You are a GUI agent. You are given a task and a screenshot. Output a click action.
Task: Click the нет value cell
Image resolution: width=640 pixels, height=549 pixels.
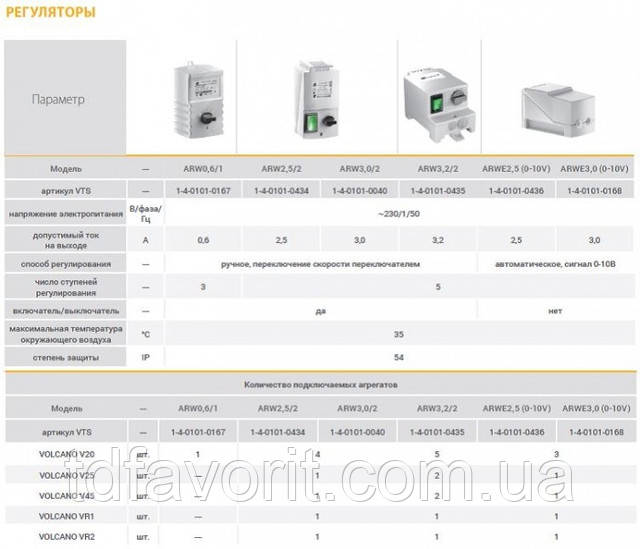coord(555,311)
